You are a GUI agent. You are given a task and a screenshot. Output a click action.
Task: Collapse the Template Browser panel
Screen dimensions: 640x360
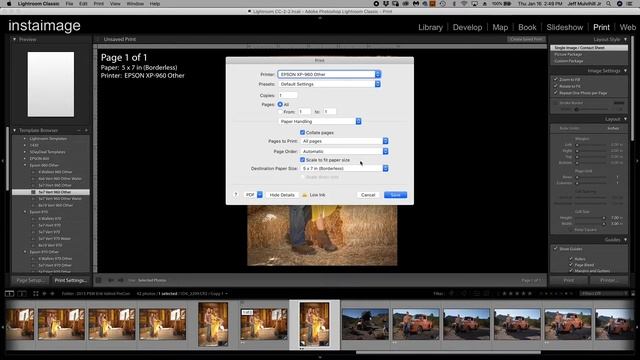pos(15,130)
